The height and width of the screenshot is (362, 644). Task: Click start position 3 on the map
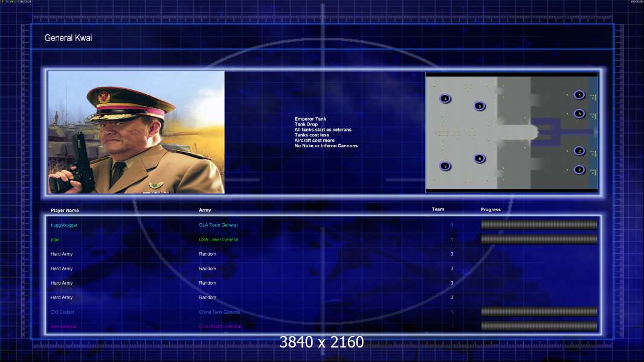click(479, 106)
